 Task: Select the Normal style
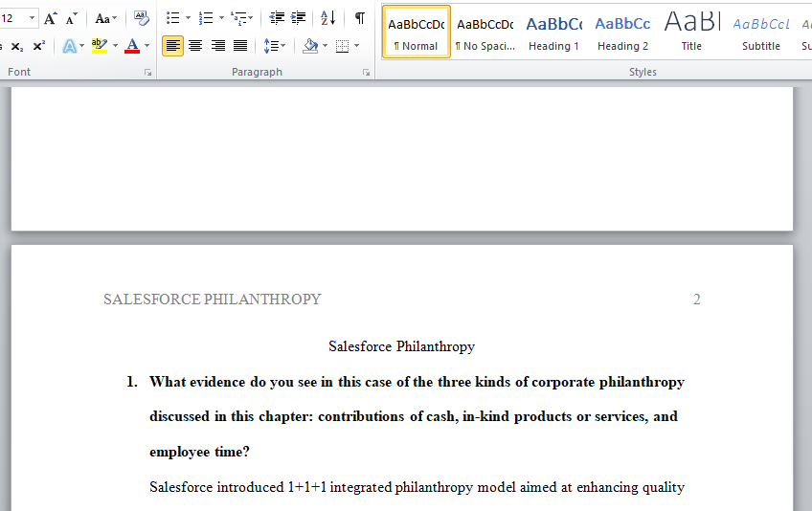(417, 33)
